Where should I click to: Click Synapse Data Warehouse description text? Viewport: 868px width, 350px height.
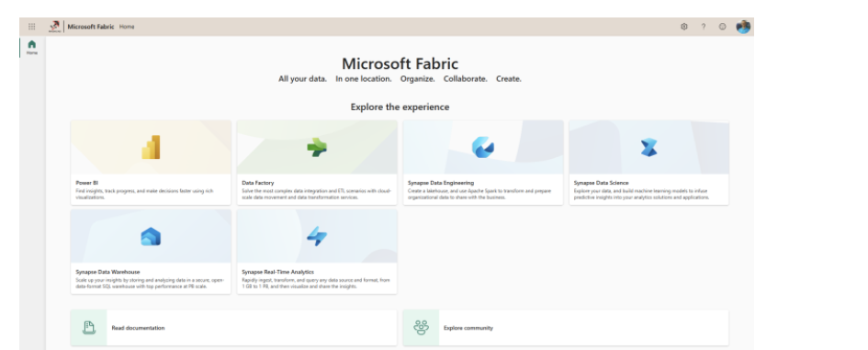[x=150, y=283]
